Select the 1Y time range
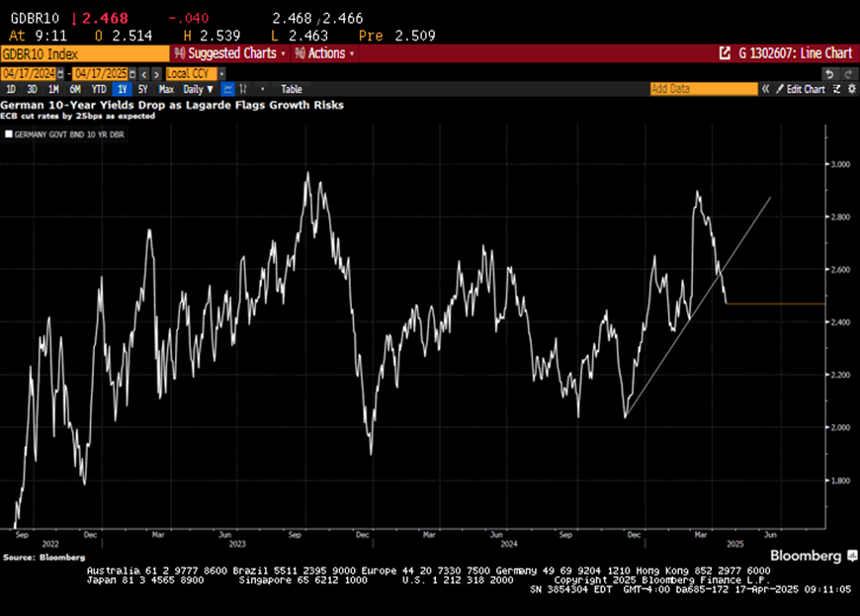This screenshot has height=616, width=860. coord(122,89)
